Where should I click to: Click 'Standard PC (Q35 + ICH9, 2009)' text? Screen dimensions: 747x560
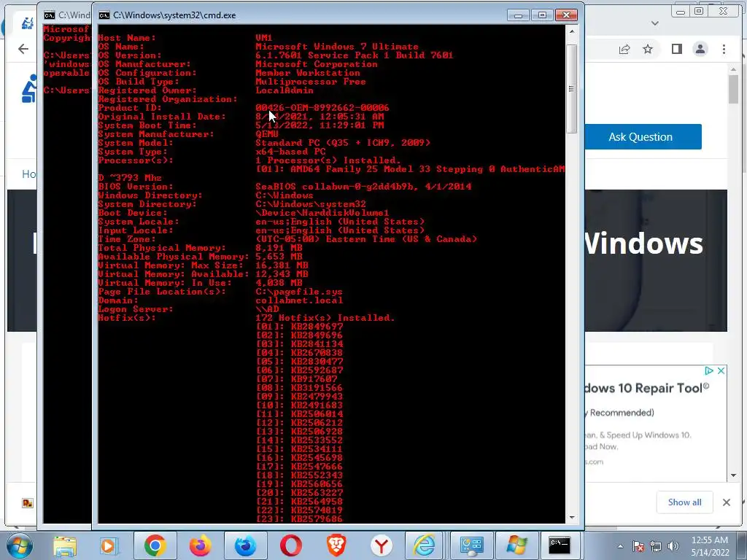click(x=343, y=143)
